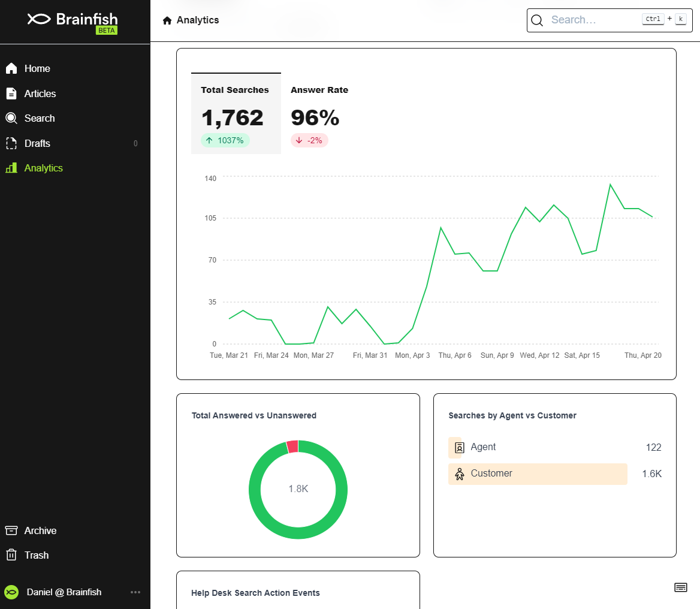The height and width of the screenshot is (609, 700).
Task: Open Articles via the document icon
Action: pos(11,94)
